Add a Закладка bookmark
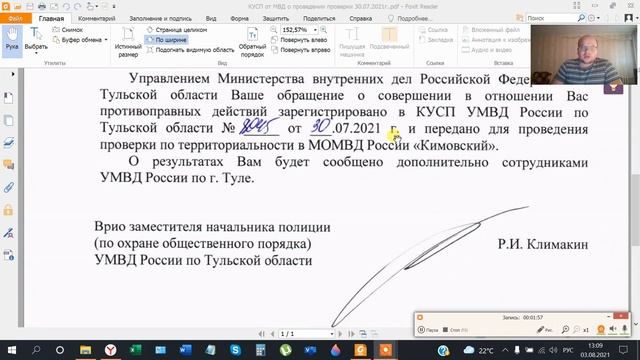 tap(436, 40)
